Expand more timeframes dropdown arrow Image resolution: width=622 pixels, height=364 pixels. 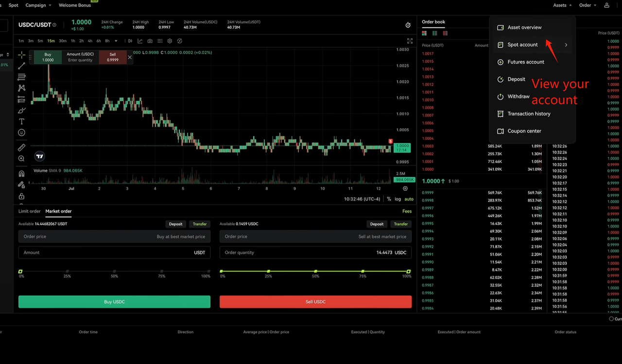pos(116,41)
